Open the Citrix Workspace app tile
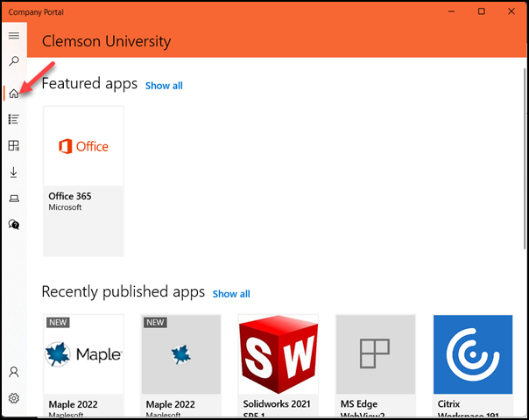Screen dimensions: 529x420 click(x=473, y=366)
